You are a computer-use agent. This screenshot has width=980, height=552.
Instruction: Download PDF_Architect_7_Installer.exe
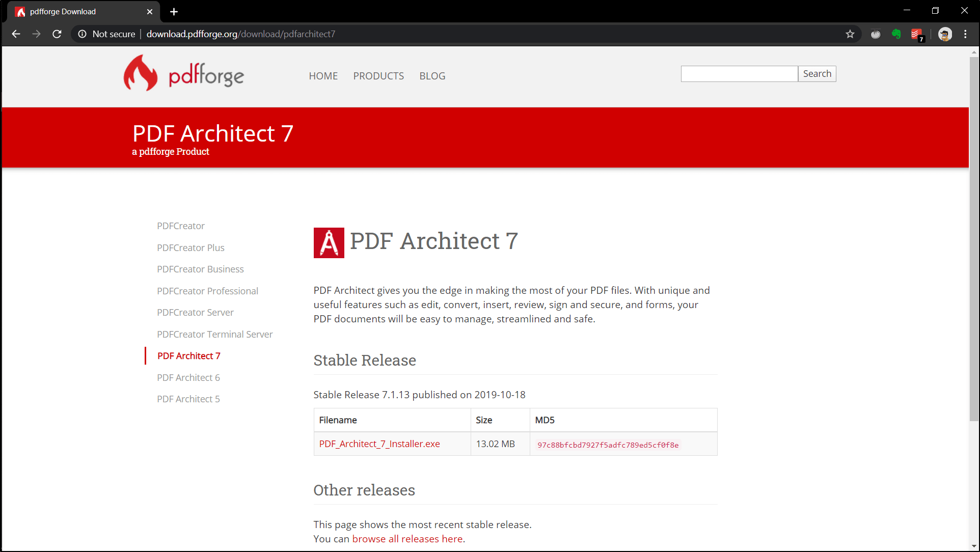(379, 444)
